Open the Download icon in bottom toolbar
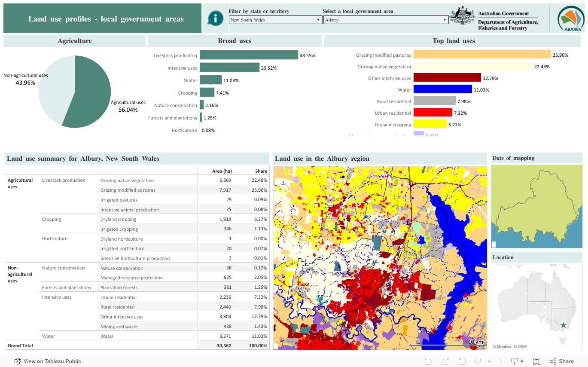 pyautogui.click(x=515, y=361)
